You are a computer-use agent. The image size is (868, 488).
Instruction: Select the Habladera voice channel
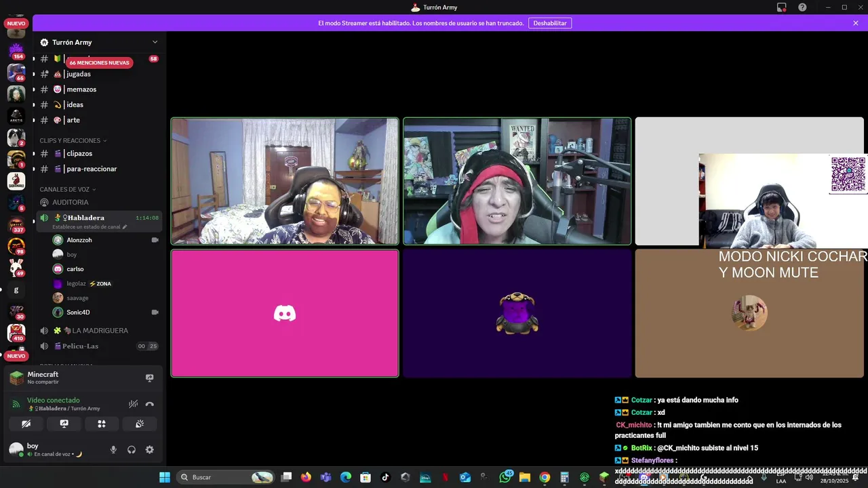tap(99, 218)
